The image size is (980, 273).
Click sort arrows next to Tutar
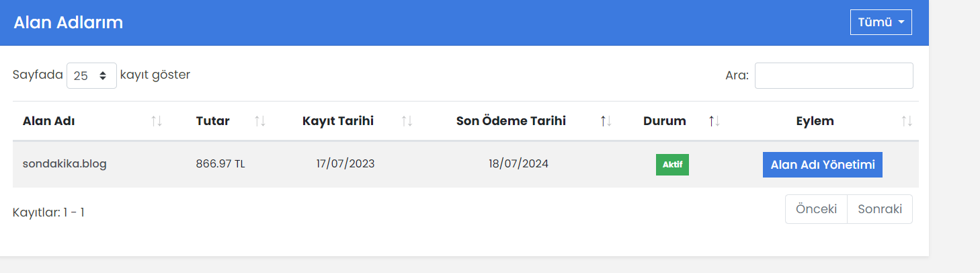pyautogui.click(x=260, y=121)
